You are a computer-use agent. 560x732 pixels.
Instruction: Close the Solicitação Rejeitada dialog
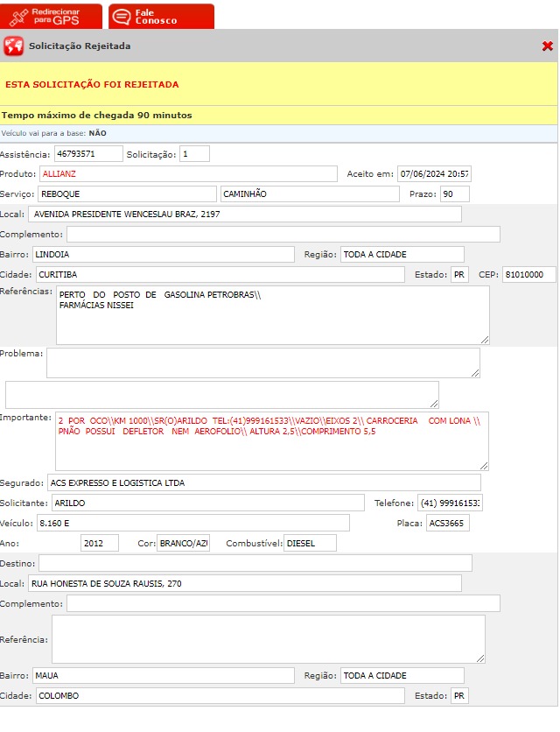coord(547,46)
